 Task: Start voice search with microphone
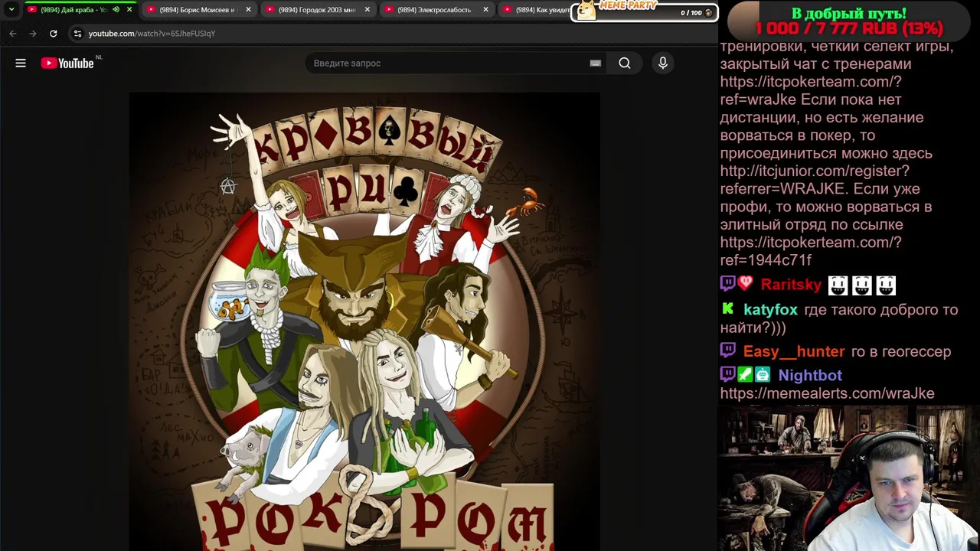663,64
